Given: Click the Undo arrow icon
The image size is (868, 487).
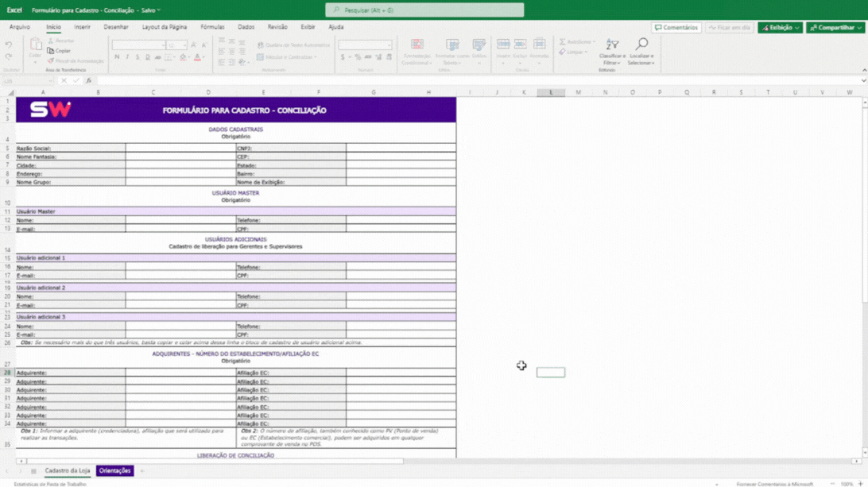Looking at the screenshot, I should point(8,44).
